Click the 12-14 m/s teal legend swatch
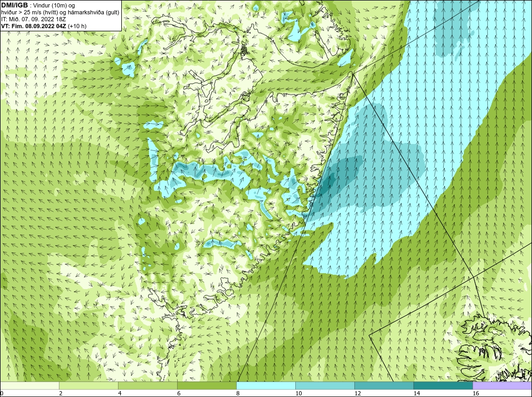Viewport: 532px width, 397px height. coord(384,385)
